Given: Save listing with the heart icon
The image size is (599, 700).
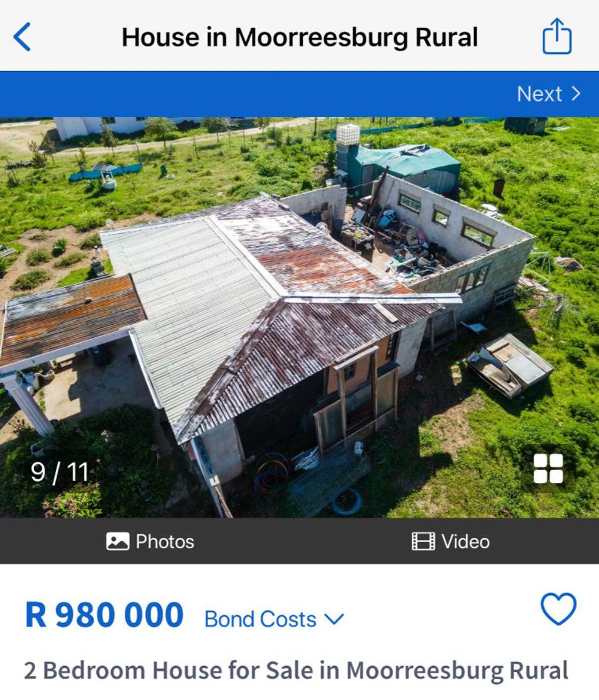Looking at the screenshot, I should [x=558, y=609].
